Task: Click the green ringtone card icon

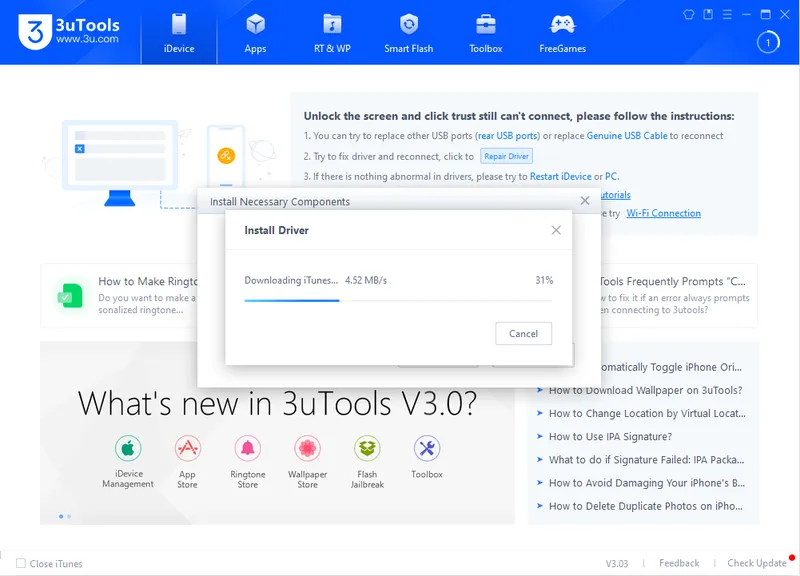Action: point(70,295)
